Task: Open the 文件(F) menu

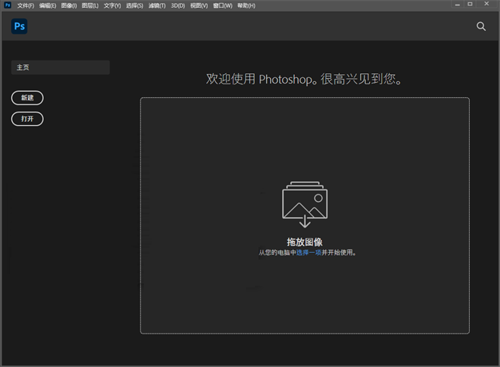Action: click(x=26, y=6)
